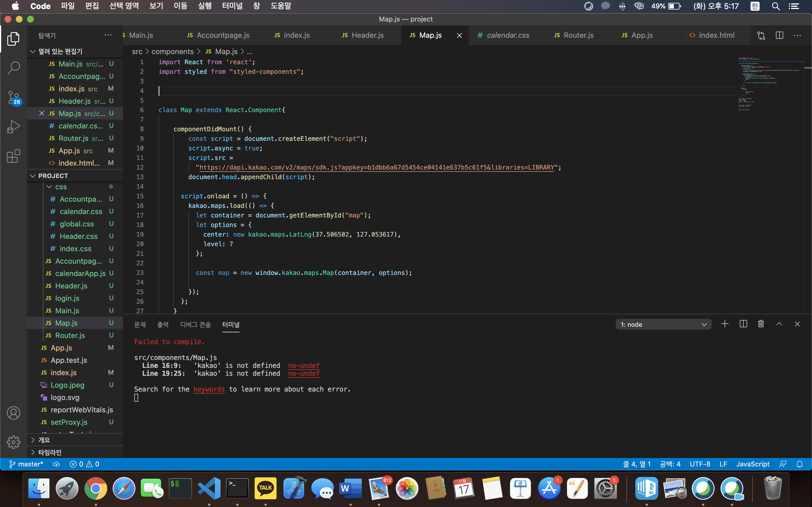Open the Extensions view
Screen dimensions: 812x507
pos(14,156)
